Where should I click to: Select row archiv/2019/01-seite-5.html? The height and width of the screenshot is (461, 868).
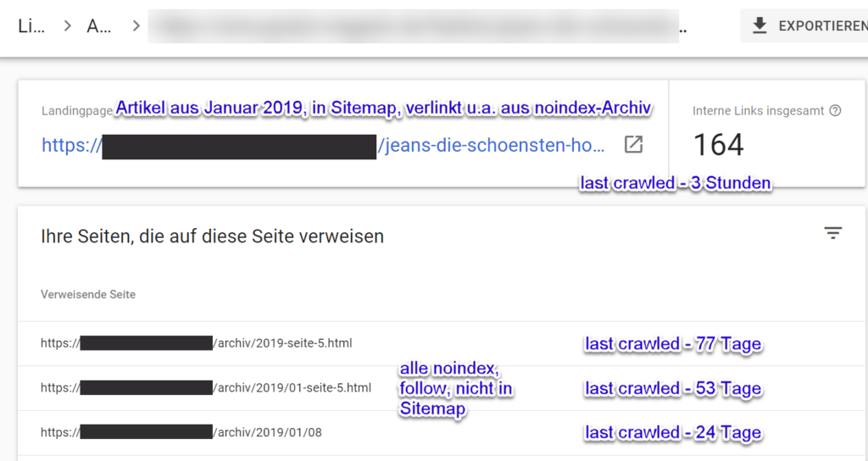(441, 388)
